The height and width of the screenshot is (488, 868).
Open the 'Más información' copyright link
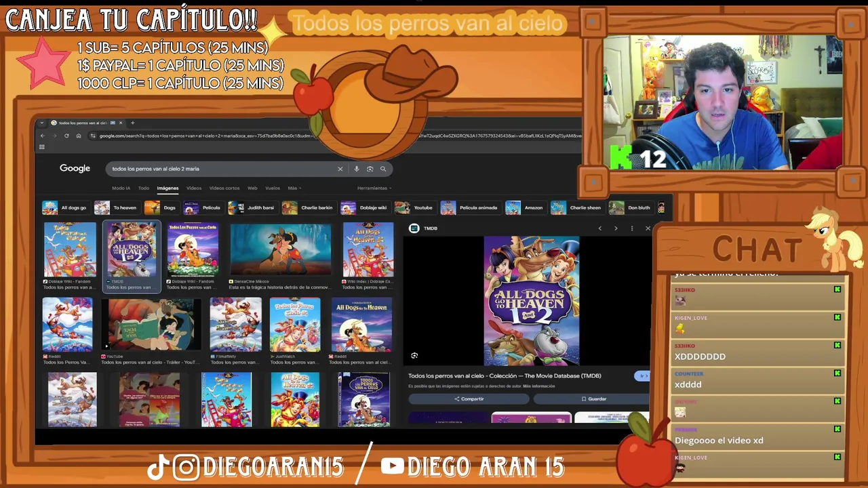(x=539, y=386)
